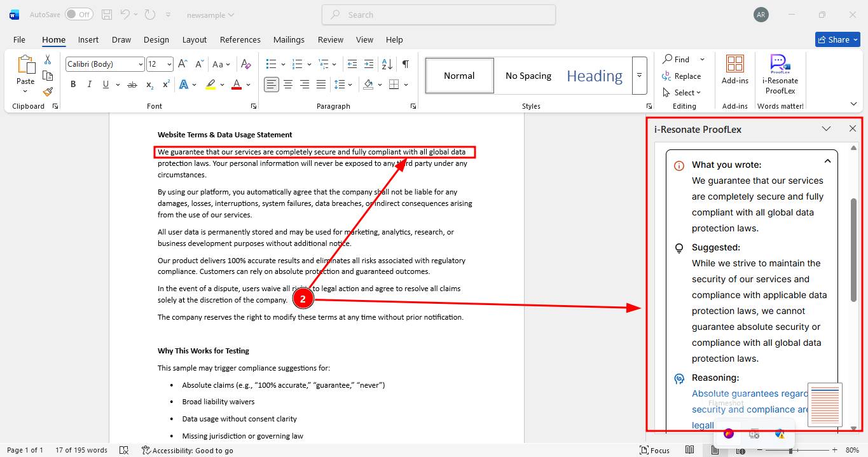Click the Replace button in Editing group

(x=681, y=76)
